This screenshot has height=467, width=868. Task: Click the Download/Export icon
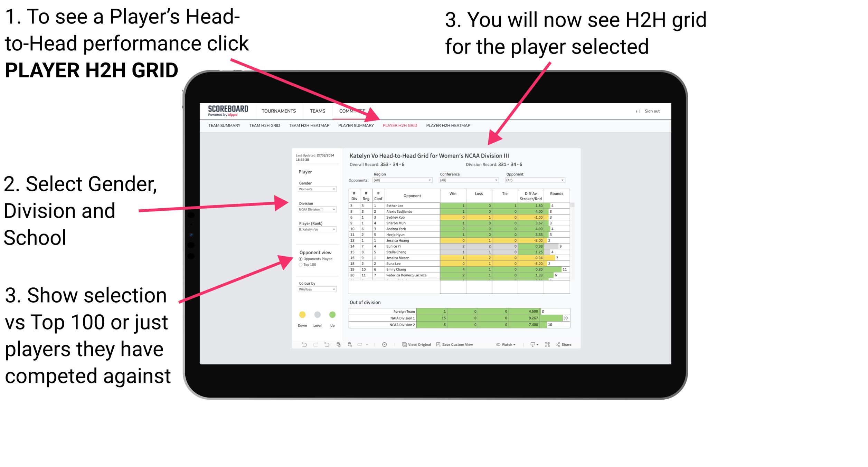[530, 345]
